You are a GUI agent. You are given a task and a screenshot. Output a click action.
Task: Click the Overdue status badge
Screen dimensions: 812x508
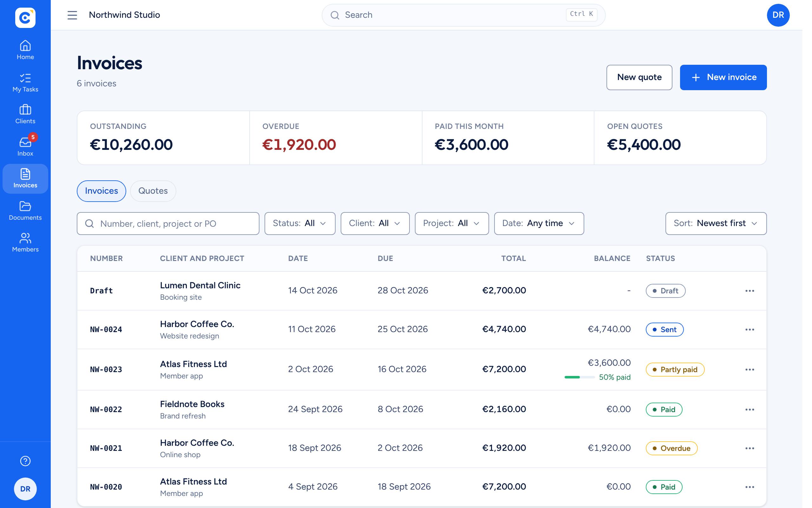pyautogui.click(x=671, y=448)
